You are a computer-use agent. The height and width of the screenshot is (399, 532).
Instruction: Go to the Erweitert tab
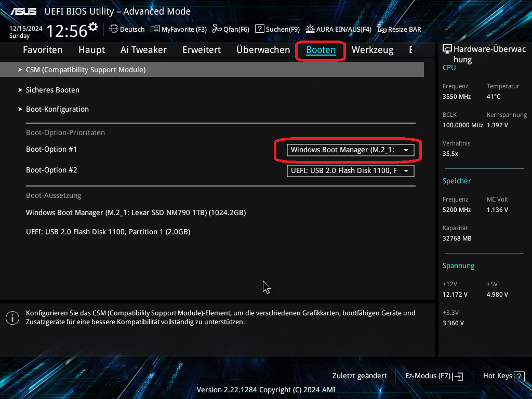[202, 50]
